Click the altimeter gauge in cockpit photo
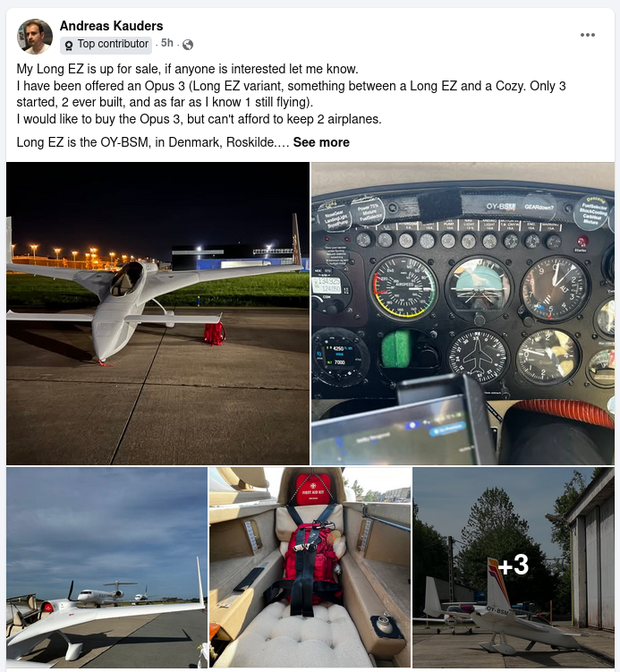 pyautogui.click(x=555, y=289)
